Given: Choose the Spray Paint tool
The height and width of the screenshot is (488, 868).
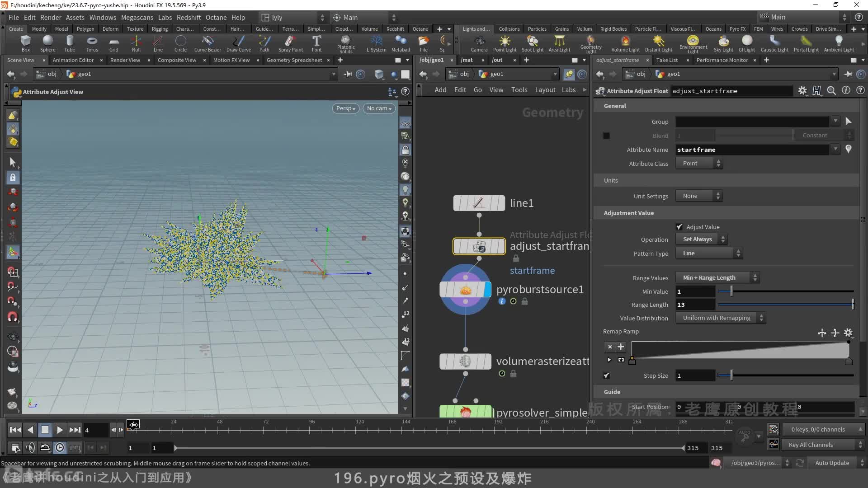Looking at the screenshot, I should pos(291,44).
